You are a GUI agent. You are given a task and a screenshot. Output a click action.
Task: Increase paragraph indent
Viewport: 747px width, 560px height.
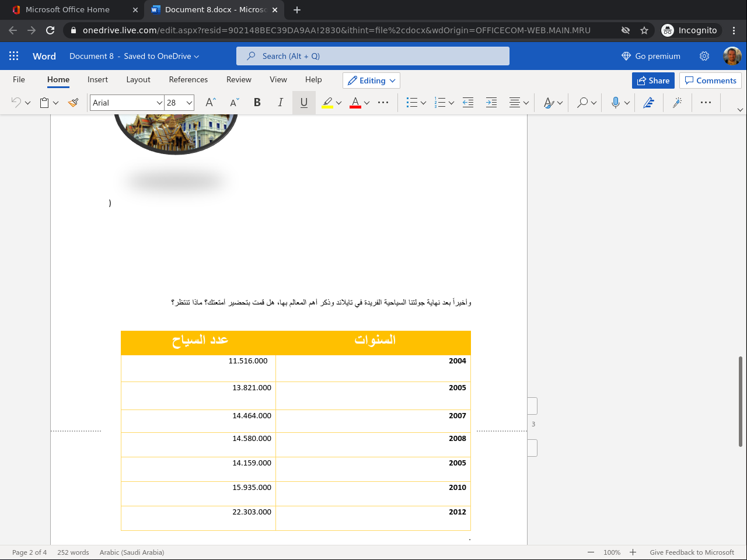tap(491, 103)
